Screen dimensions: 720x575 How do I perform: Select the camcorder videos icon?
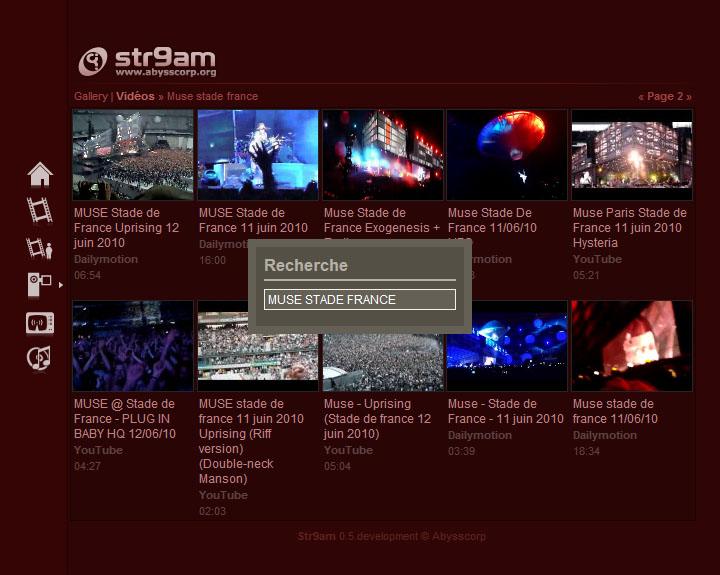pyautogui.click(x=39, y=284)
